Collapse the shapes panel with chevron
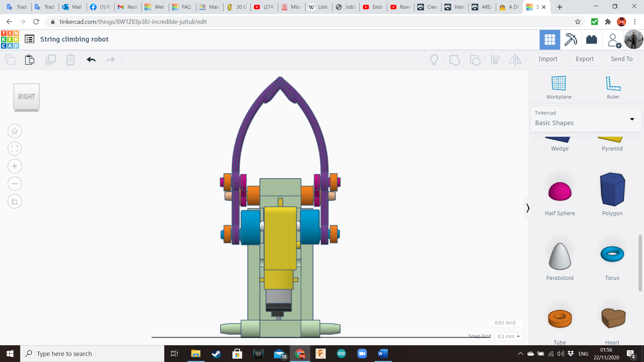The height and width of the screenshot is (362, 644). (x=527, y=208)
